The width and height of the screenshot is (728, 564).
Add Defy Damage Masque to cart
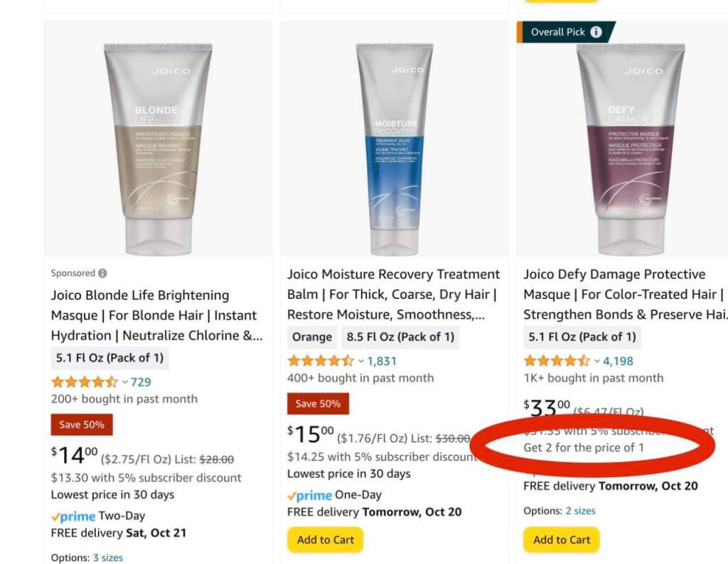(562, 540)
